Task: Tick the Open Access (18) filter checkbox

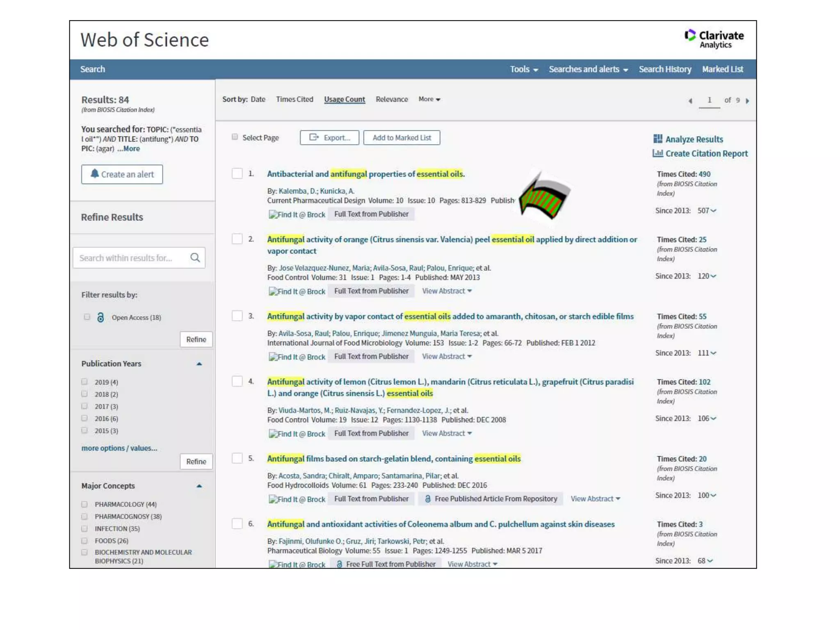Action: coord(87,317)
